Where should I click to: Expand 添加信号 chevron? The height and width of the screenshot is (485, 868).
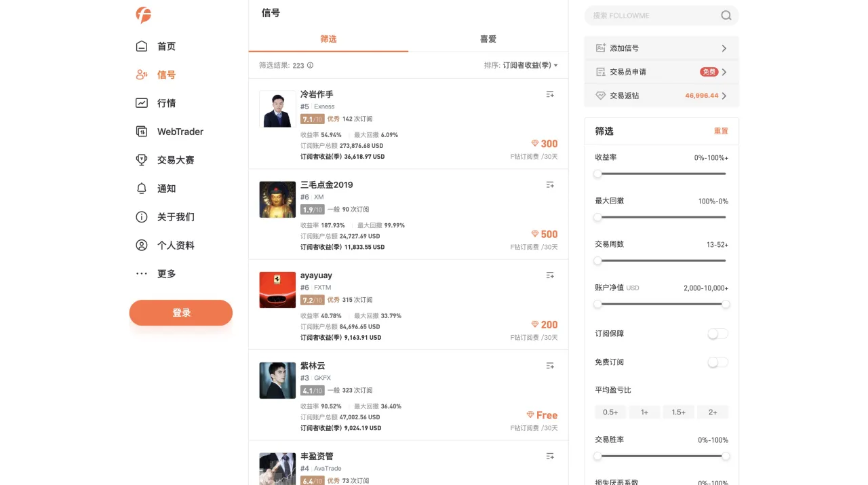pyautogui.click(x=724, y=48)
